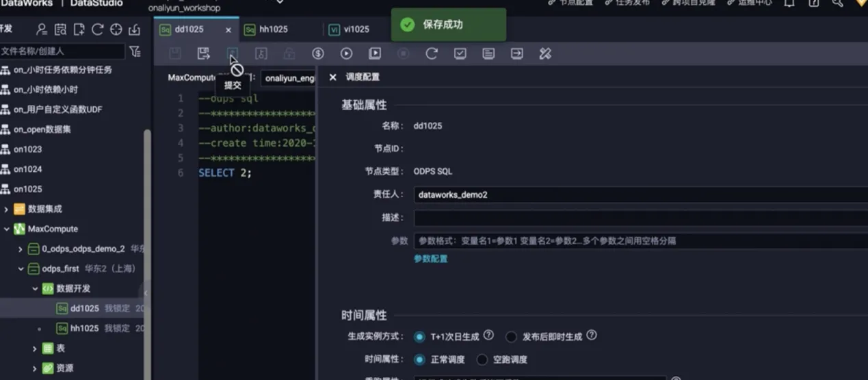Click help icon beside 发布后即时生成

click(592, 335)
